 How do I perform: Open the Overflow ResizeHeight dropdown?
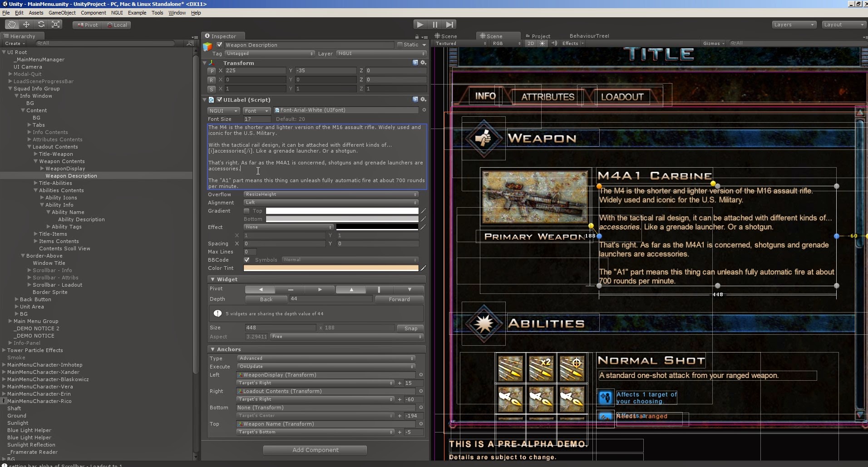pyautogui.click(x=331, y=194)
